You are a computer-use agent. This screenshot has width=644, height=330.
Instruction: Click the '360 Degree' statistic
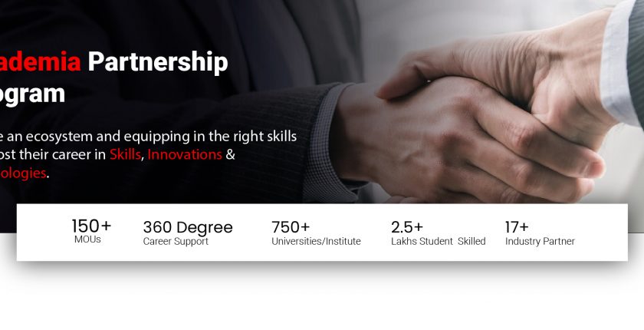click(x=188, y=227)
